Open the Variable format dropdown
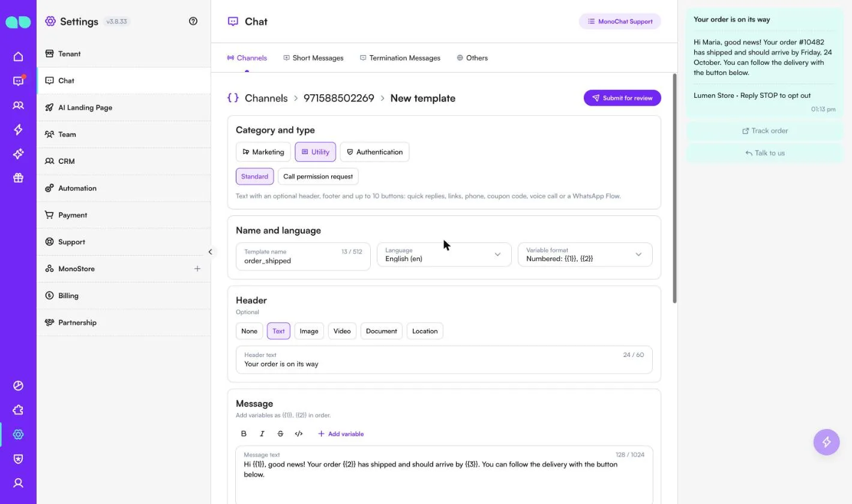The width and height of the screenshot is (852, 504). click(585, 254)
